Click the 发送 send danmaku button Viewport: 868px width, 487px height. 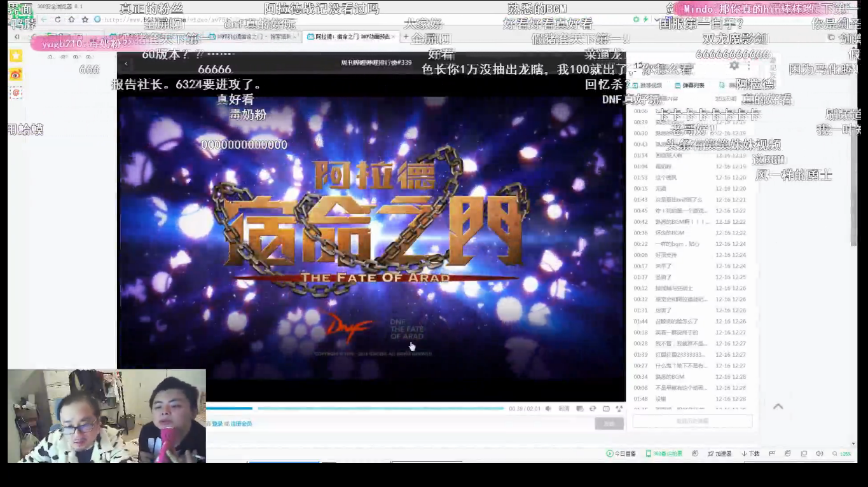[609, 423]
